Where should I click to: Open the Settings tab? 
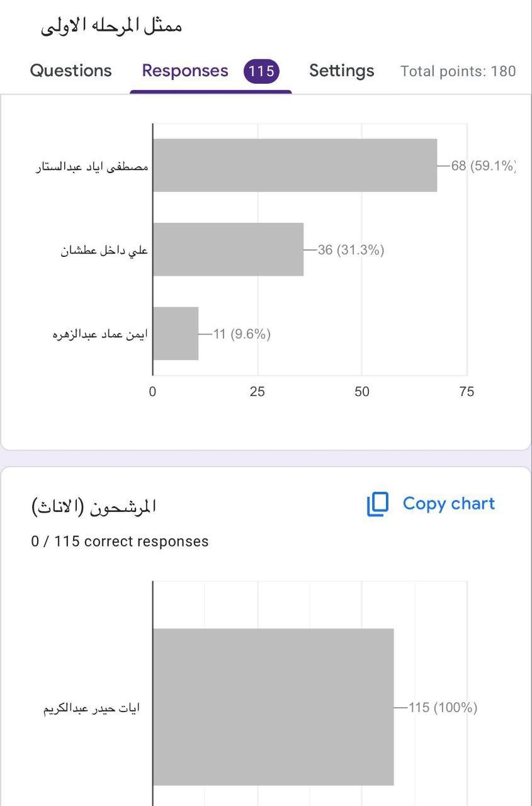coord(341,71)
